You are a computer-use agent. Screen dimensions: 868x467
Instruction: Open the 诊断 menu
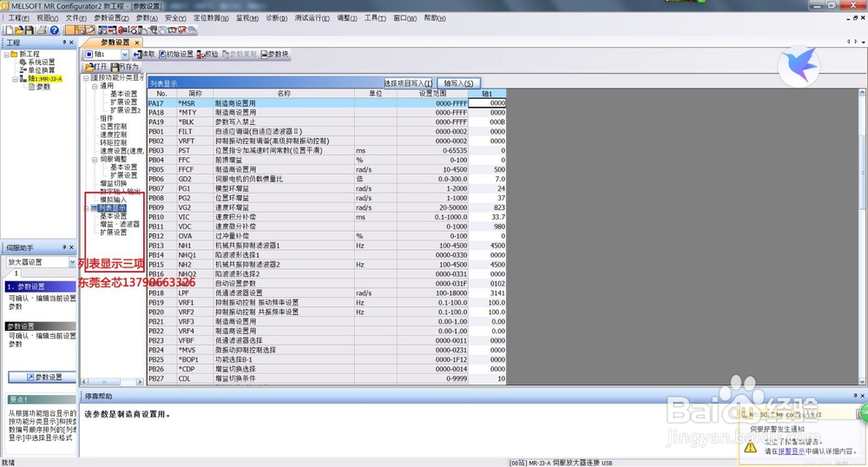pyautogui.click(x=276, y=18)
